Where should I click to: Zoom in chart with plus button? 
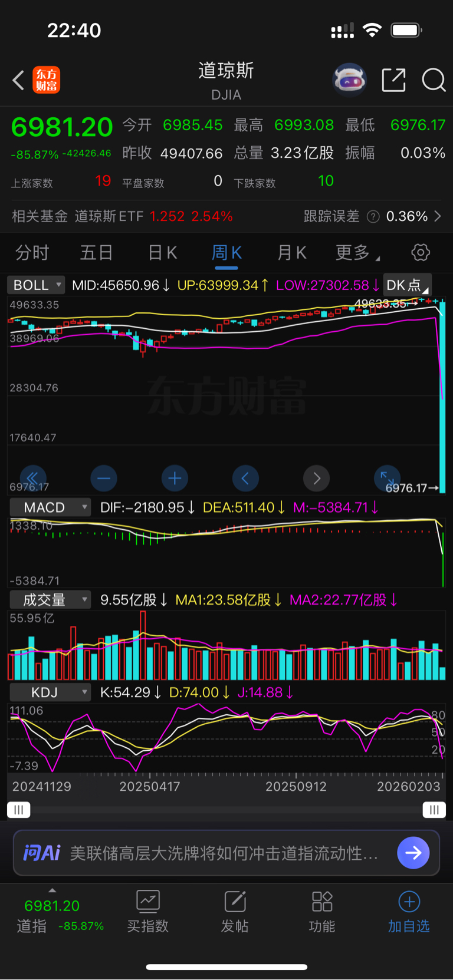[175, 478]
